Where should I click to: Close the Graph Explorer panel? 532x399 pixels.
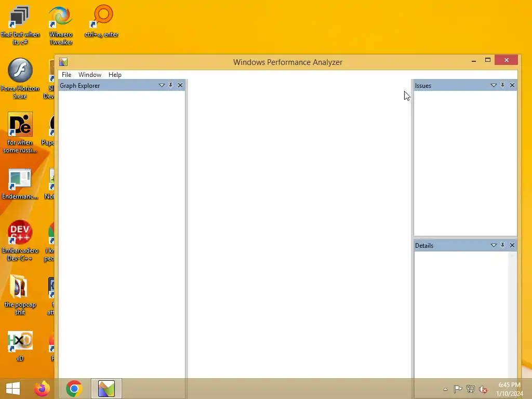tap(180, 85)
